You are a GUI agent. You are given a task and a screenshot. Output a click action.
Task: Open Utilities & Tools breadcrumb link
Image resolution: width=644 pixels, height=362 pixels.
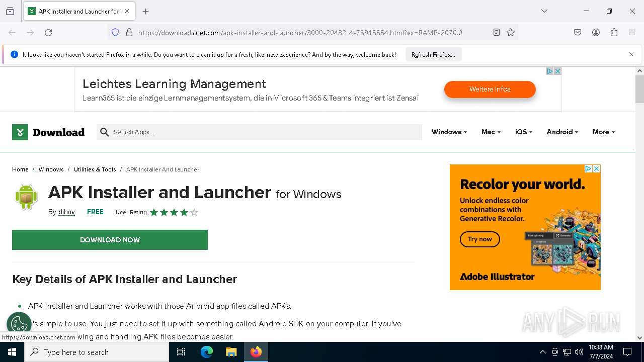[x=95, y=169]
